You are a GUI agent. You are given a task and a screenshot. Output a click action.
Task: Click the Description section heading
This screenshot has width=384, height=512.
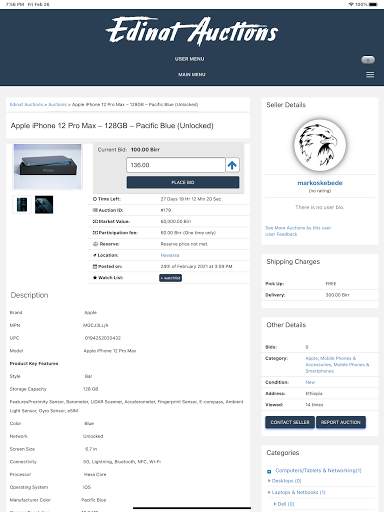29,295
